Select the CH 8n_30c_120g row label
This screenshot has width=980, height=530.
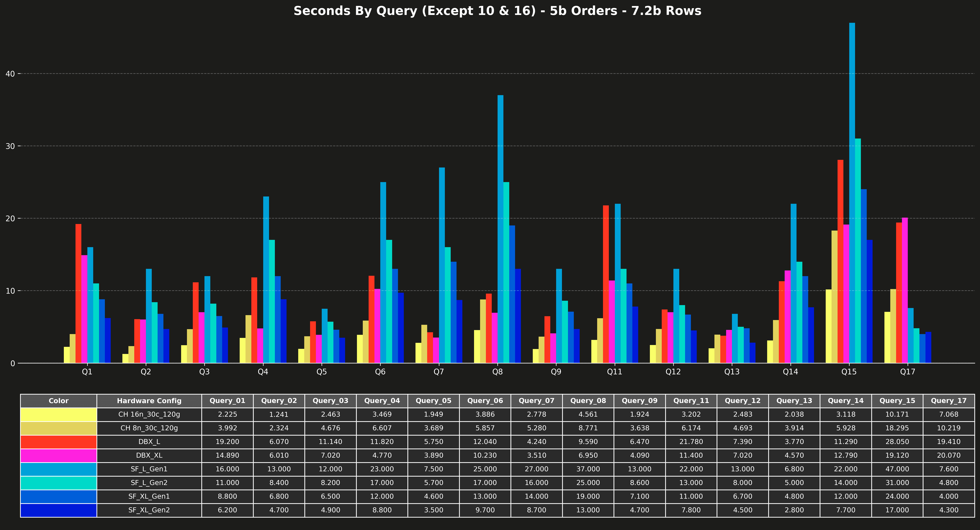point(149,428)
